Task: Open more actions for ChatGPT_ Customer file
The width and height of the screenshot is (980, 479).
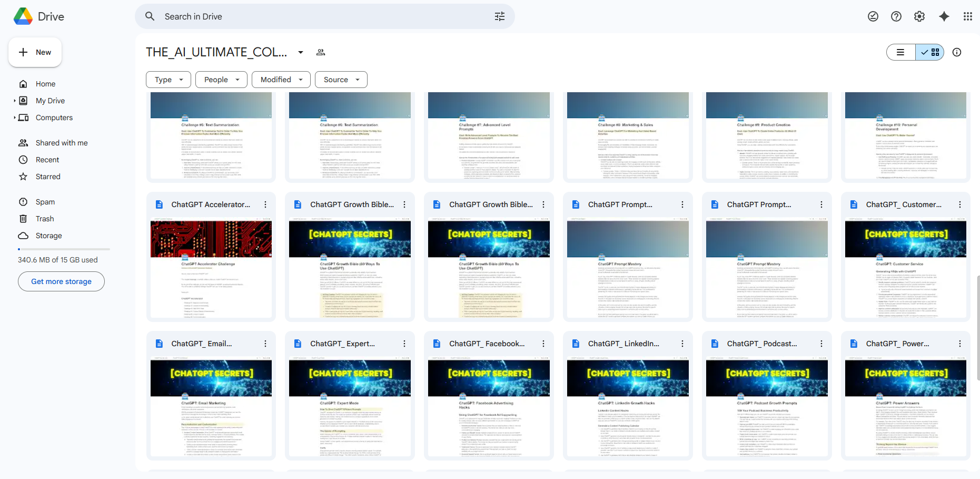Action: 960,204
